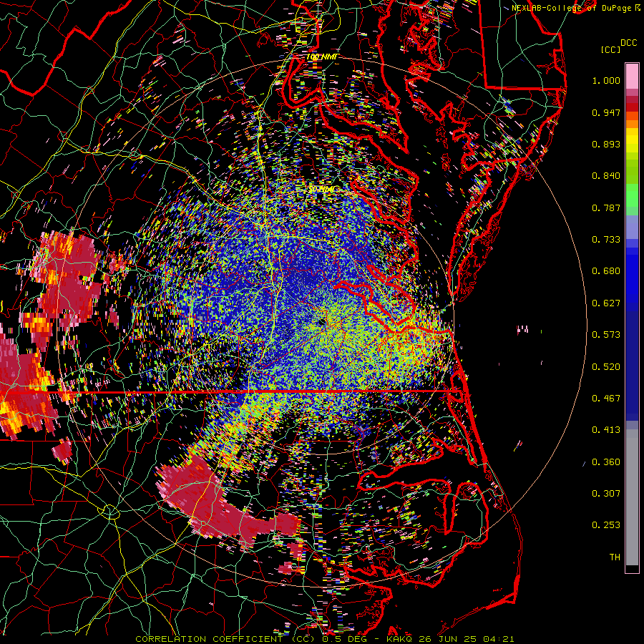Select the 0.893 legend value

606,144
